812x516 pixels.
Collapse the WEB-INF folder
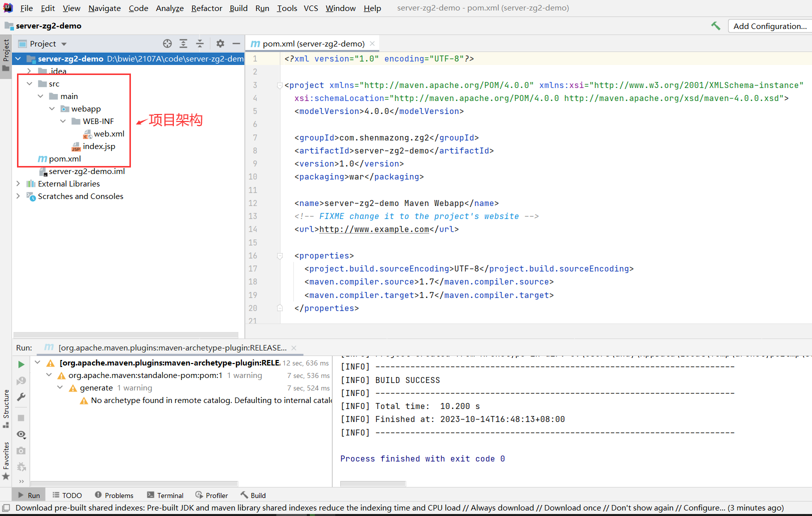click(63, 121)
